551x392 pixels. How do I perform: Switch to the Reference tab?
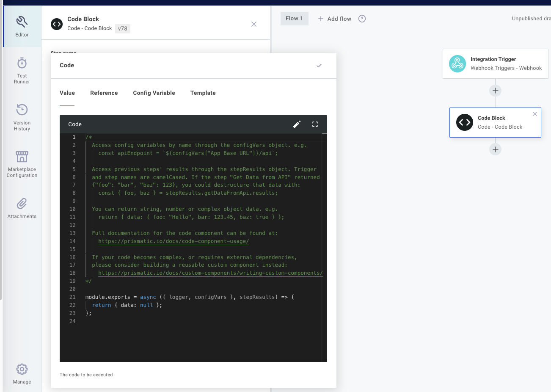(x=104, y=93)
